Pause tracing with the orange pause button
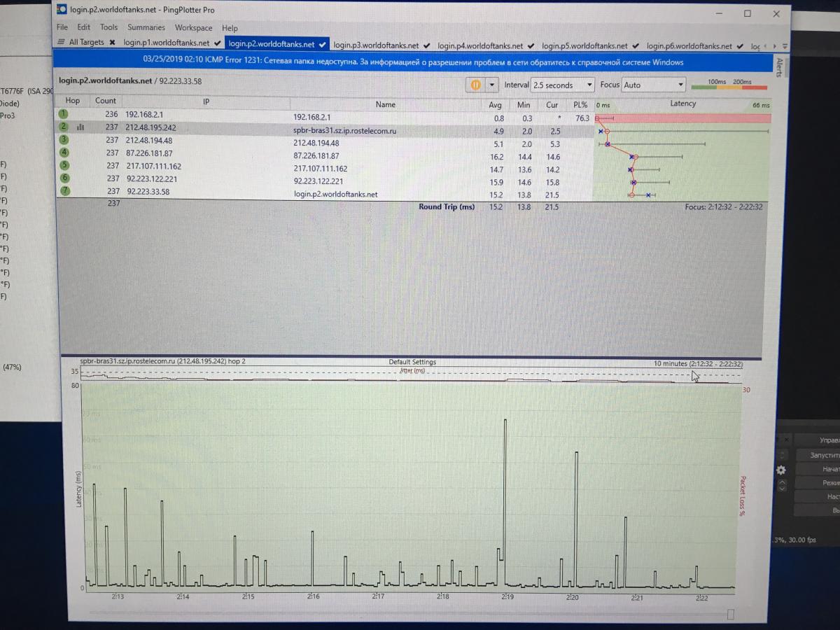The width and height of the screenshot is (840, 630). click(x=475, y=85)
